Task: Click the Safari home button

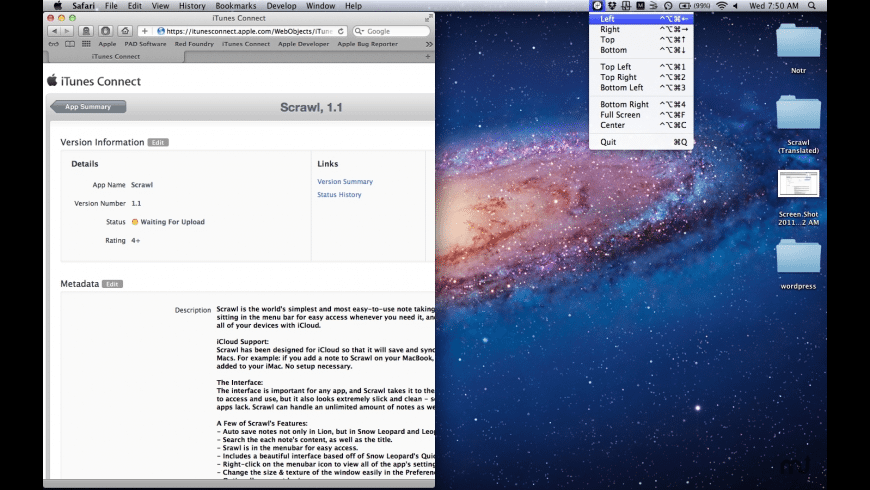Action: [x=125, y=31]
